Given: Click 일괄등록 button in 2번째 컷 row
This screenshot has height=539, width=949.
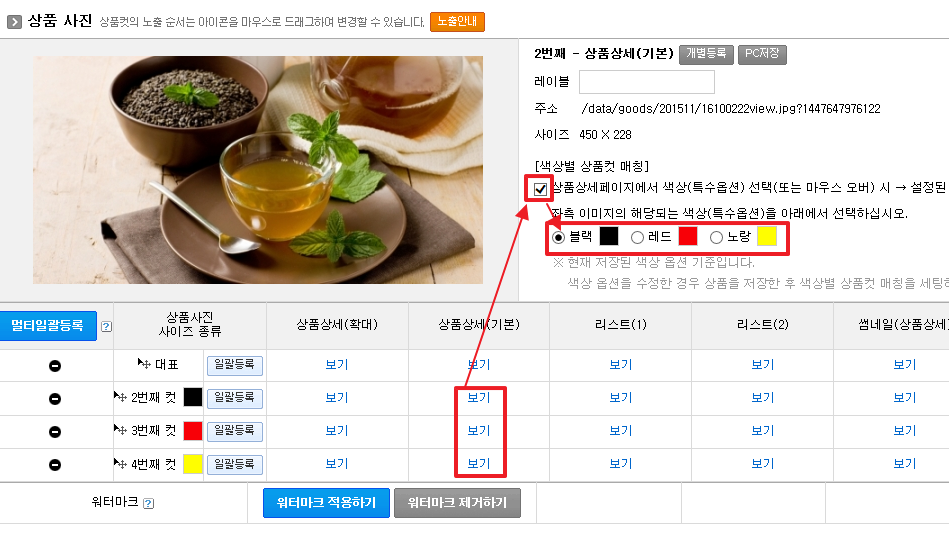Looking at the screenshot, I should (235, 398).
